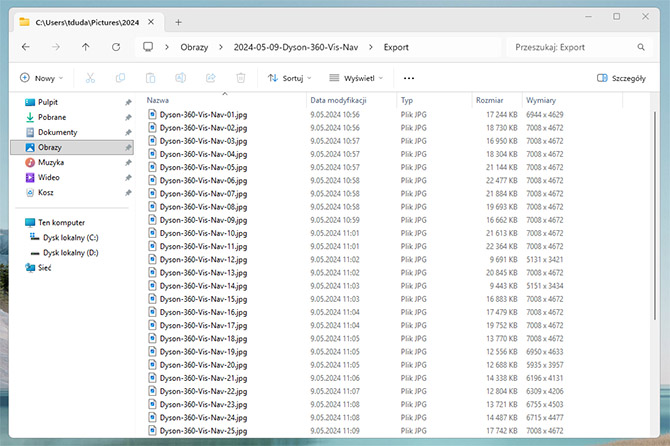Select file Dyson-360-Vis-Nav-02.jpg

(203, 128)
